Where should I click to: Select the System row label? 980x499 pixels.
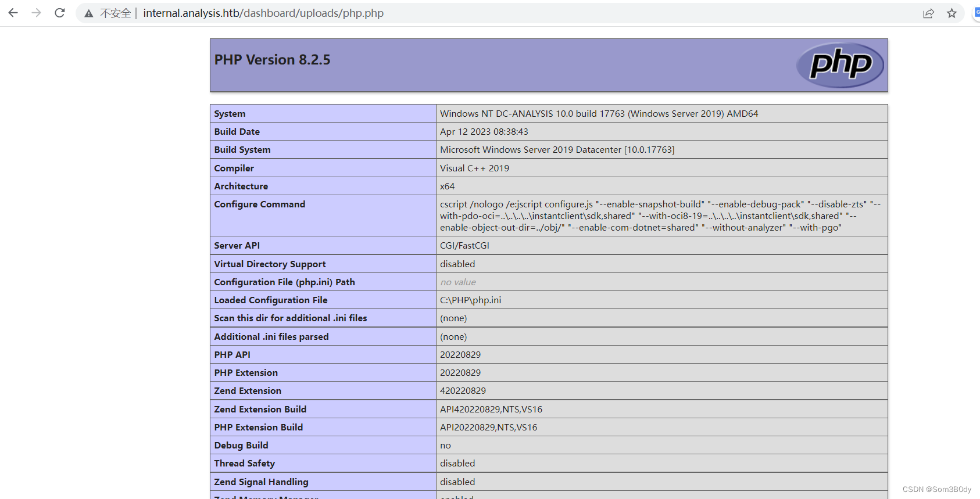click(x=230, y=114)
